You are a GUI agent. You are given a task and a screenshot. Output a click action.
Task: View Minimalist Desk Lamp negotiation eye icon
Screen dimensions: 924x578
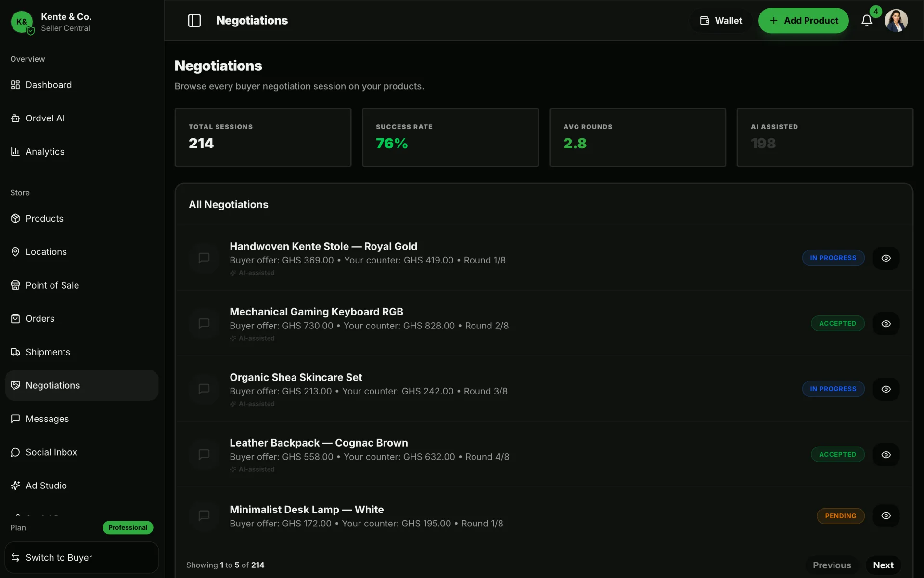(x=886, y=516)
